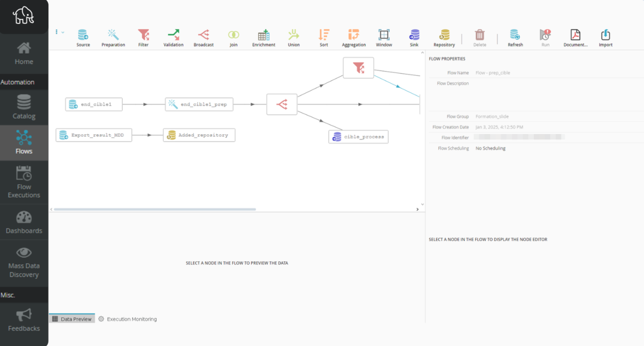
Task: Add a Source node from toolbar
Action: click(x=83, y=38)
